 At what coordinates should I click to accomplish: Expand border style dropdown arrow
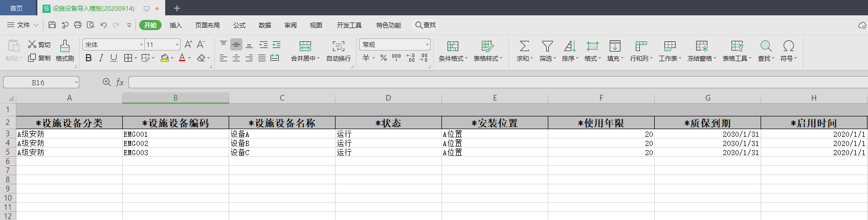(136, 58)
